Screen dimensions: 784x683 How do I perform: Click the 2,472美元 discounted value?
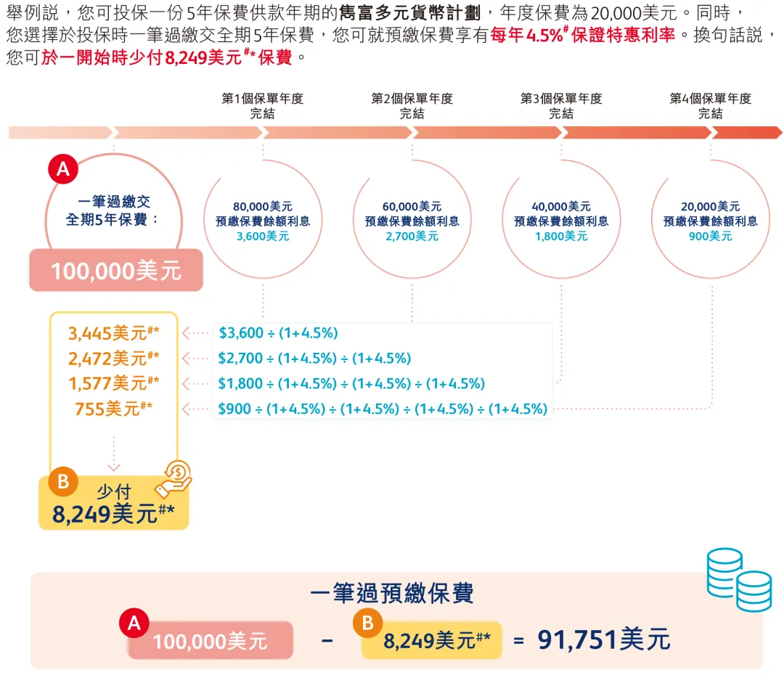[113, 359]
